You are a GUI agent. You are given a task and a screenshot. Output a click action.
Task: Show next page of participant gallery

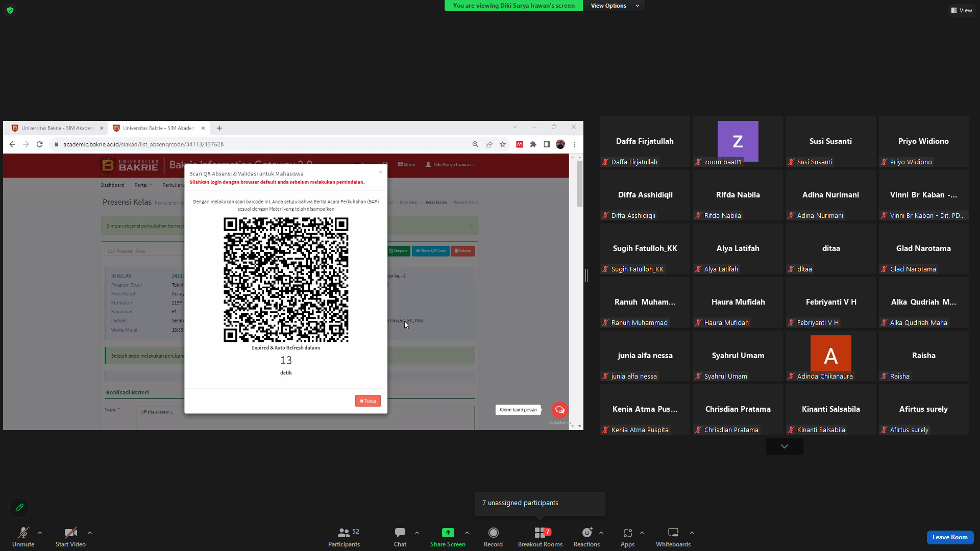785,446
